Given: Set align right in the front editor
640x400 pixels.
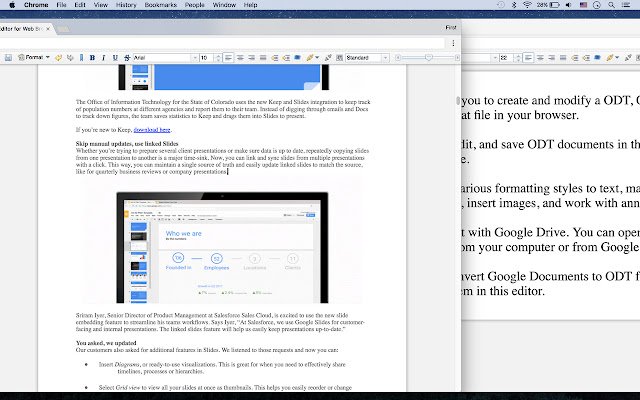Looking at the screenshot, I should (251, 58).
